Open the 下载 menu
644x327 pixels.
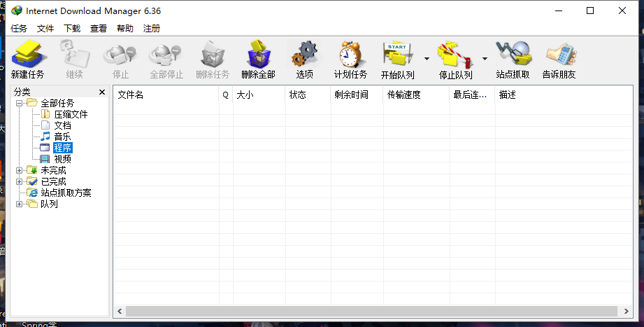click(x=72, y=29)
